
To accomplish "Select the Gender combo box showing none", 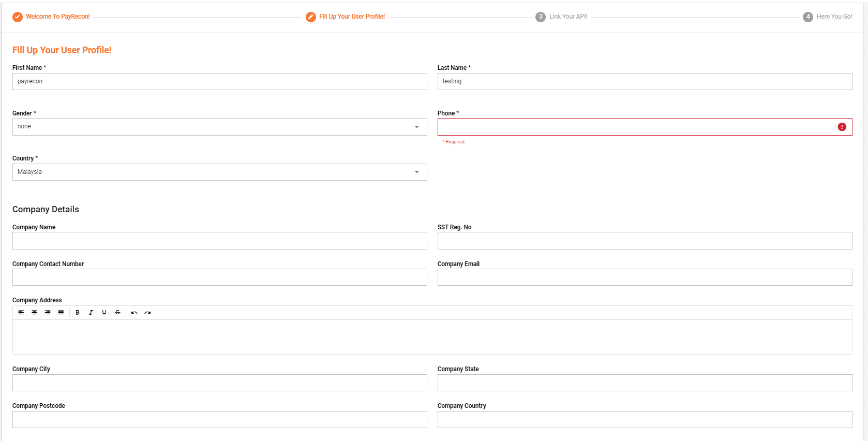I will (220, 127).
